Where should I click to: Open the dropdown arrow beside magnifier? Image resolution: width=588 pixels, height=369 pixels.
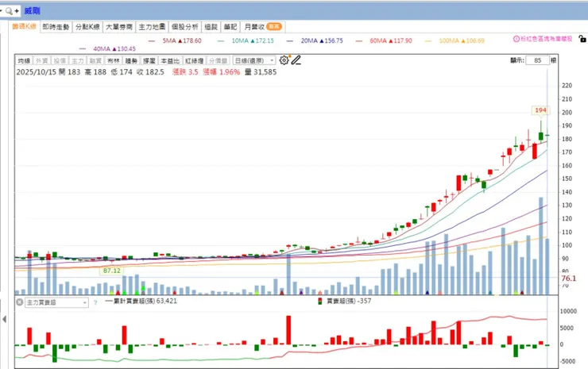(x=1, y=11)
